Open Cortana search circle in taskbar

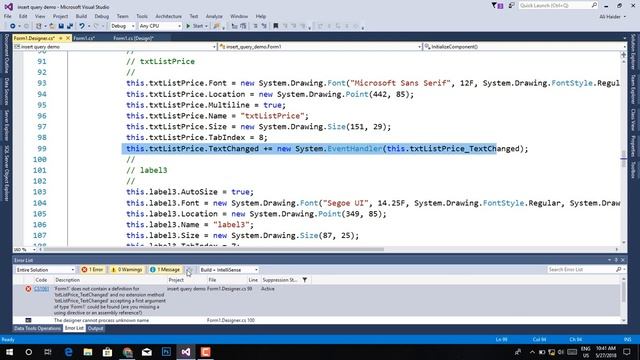(x=29, y=352)
